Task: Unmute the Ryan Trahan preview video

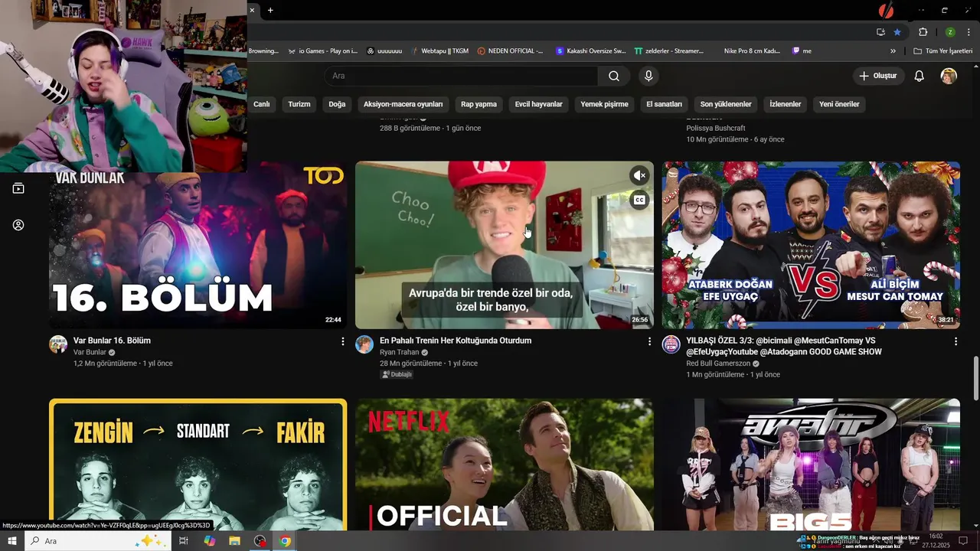Action: click(x=639, y=175)
